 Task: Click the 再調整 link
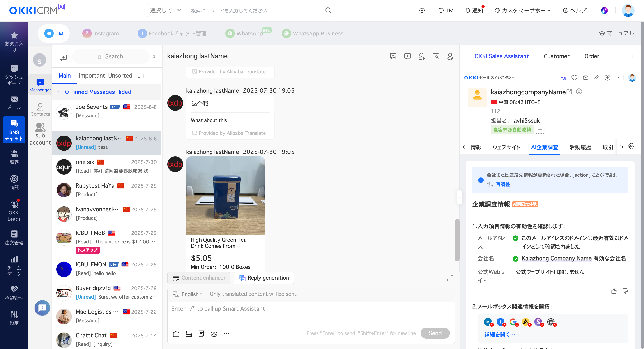click(503, 184)
